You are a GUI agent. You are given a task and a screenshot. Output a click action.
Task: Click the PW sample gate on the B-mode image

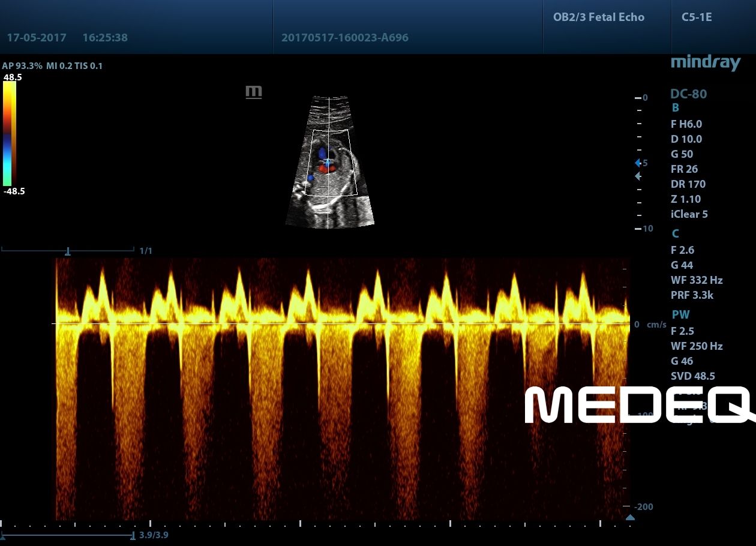328,162
